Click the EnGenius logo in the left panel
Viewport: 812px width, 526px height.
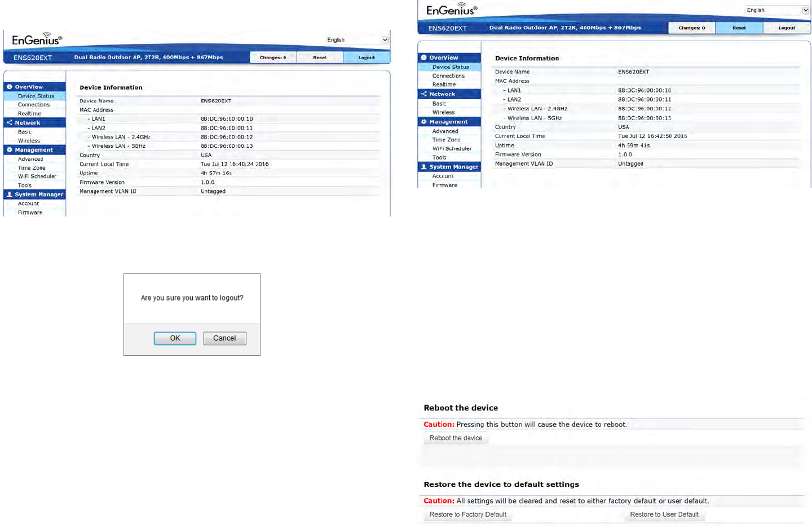[x=37, y=39]
